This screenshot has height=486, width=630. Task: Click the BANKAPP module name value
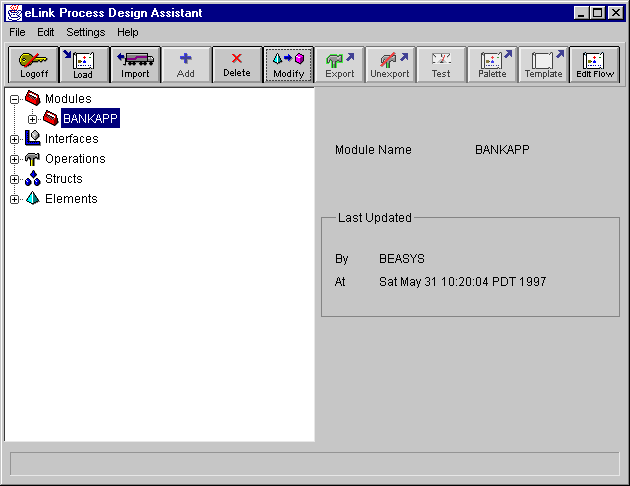coord(502,149)
